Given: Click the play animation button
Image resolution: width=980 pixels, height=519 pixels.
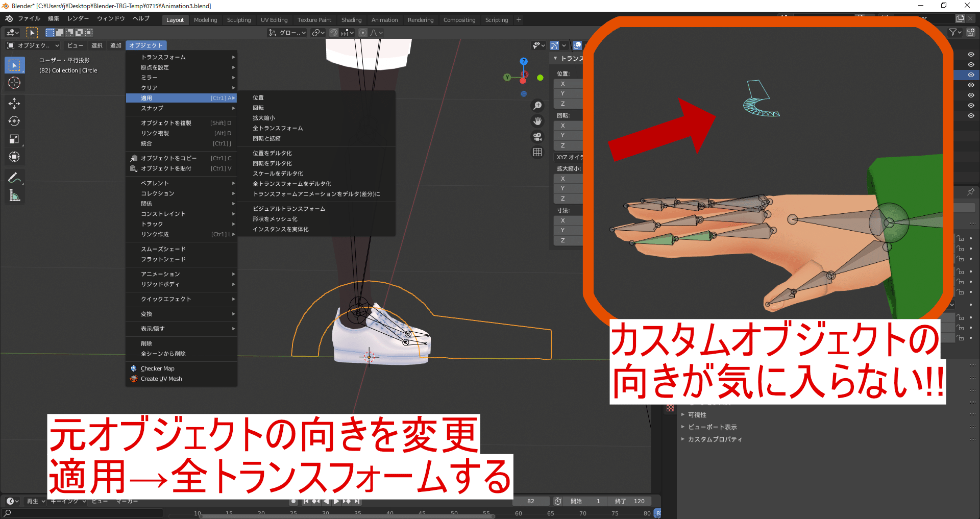Looking at the screenshot, I should pos(336,501).
